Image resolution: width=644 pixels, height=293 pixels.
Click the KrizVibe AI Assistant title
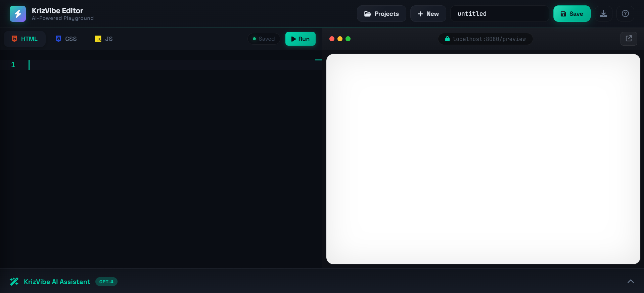(57, 282)
